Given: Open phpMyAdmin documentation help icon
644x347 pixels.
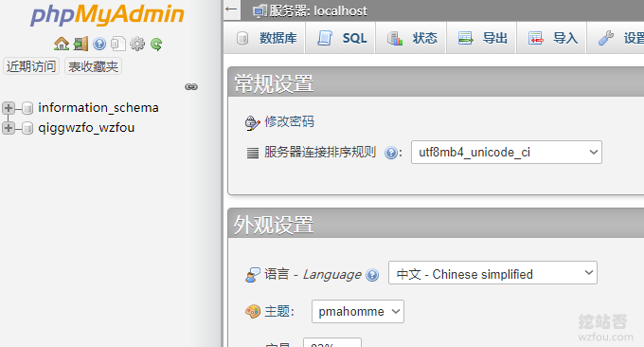Looking at the screenshot, I should (x=99, y=44).
